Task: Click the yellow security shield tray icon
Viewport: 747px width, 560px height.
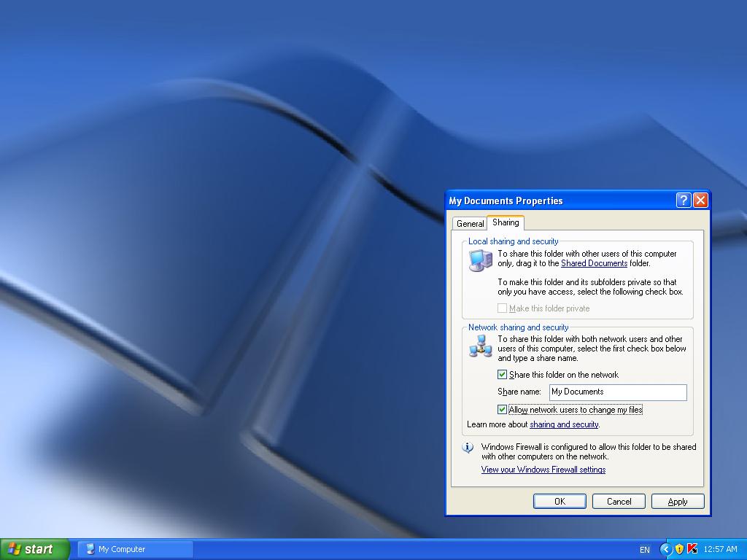Action: pyautogui.click(x=679, y=549)
